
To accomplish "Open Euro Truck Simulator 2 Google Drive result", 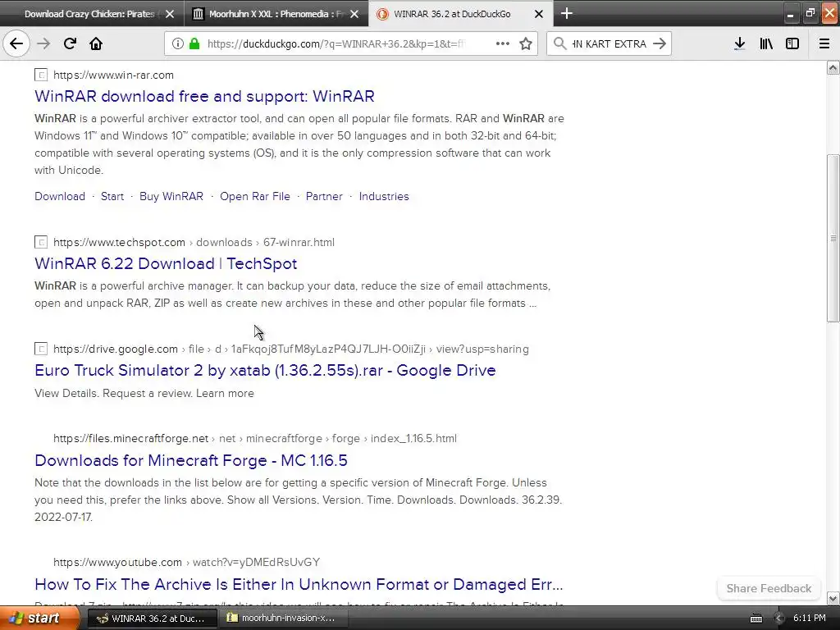I will [265, 371].
